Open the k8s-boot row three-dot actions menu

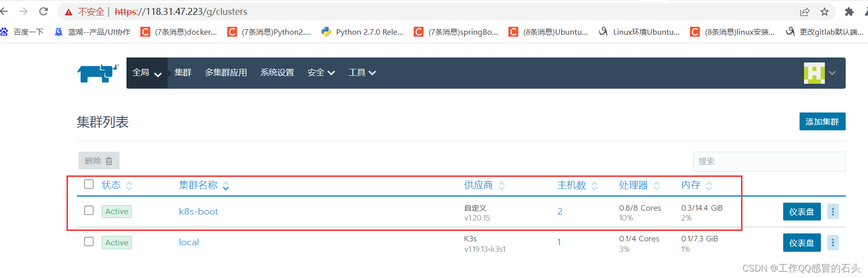tap(833, 212)
